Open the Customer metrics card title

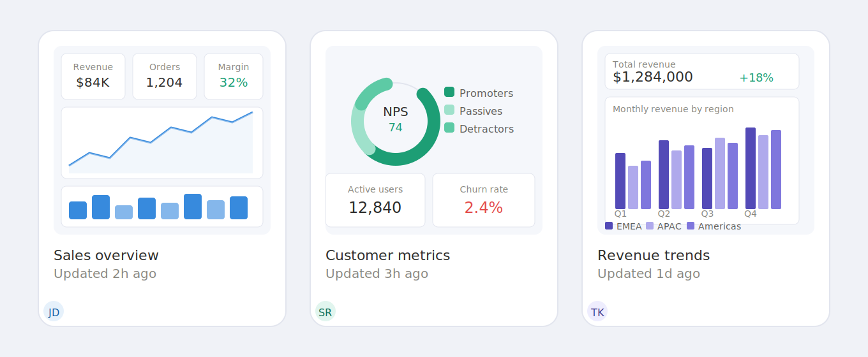point(387,256)
